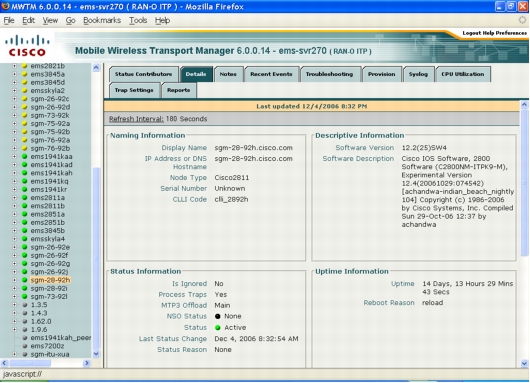Image resolution: width=530 pixels, height=383 pixels.
Task: Open the File menu
Action: coord(9,21)
